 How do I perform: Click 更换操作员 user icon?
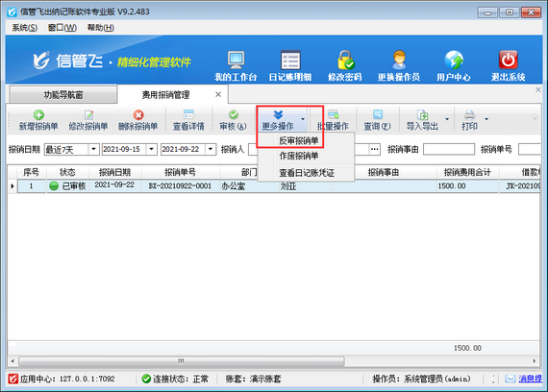click(399, 61)
